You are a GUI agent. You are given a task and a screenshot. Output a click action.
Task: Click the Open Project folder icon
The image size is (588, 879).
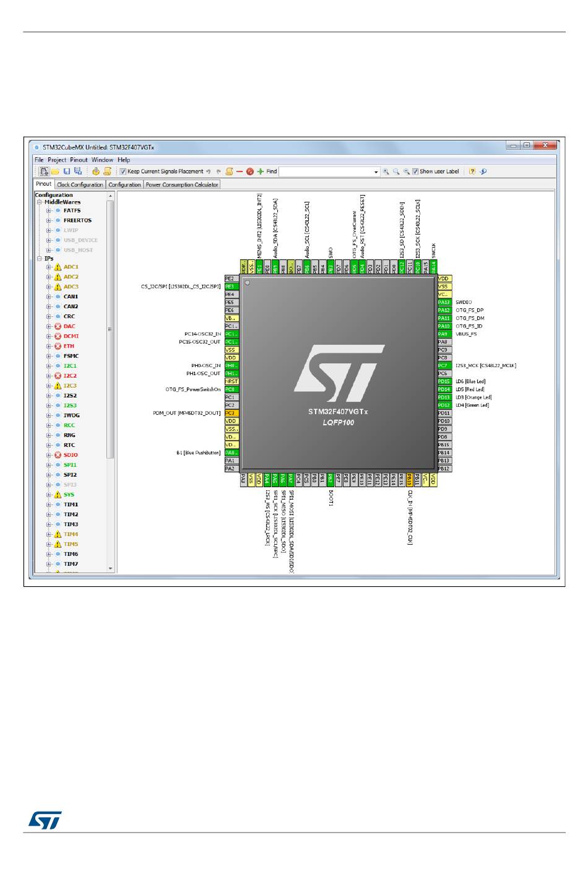[x=55, y=171]
